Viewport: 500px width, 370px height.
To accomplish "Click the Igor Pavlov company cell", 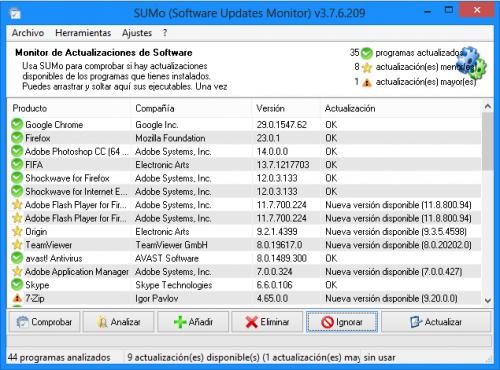I will point(156,298).
